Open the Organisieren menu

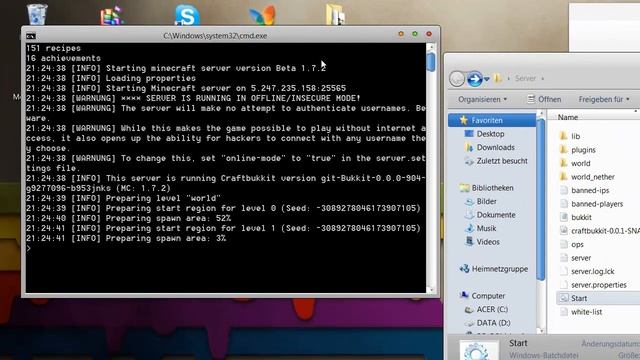482,99
